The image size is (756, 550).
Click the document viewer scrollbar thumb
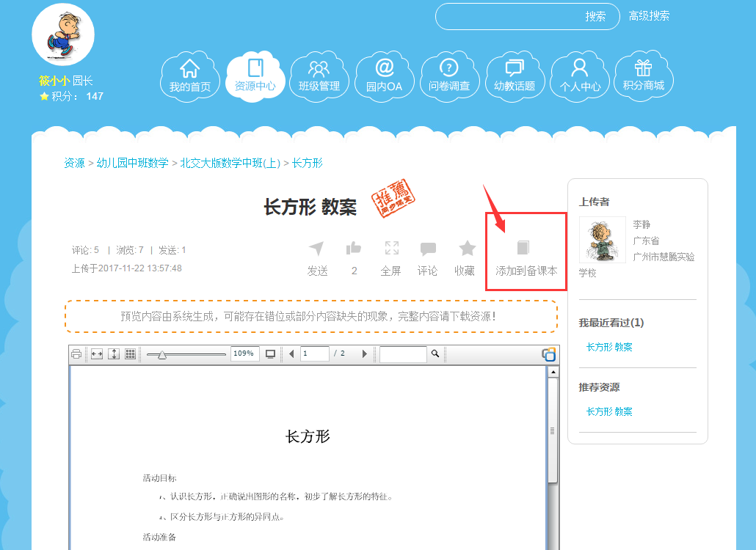click(x=553, y=430)
